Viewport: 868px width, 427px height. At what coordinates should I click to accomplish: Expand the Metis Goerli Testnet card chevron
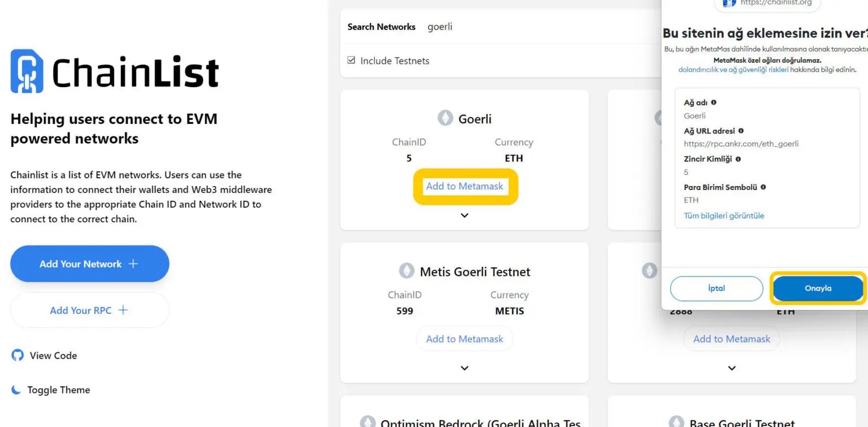(465, 368)
